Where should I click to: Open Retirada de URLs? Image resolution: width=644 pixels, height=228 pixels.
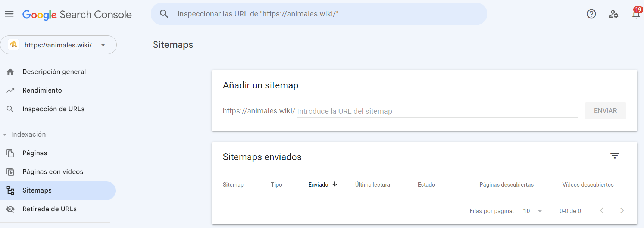[49, 209]
